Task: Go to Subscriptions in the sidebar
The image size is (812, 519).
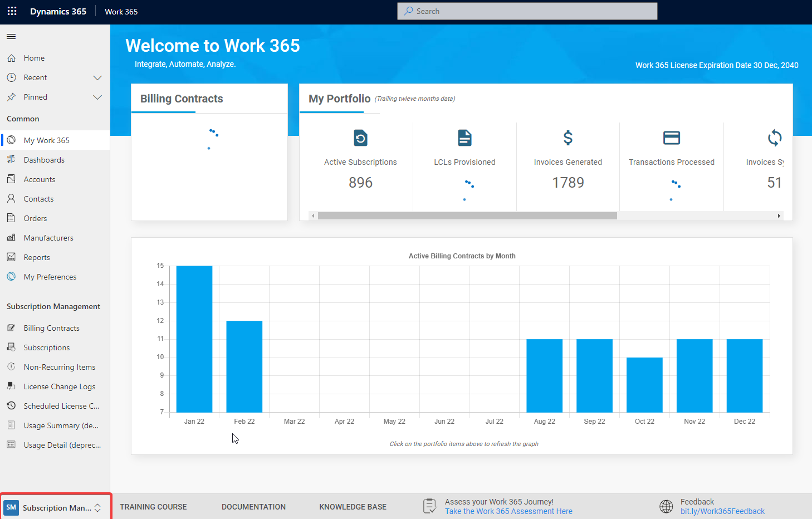Action: (47, 347)
